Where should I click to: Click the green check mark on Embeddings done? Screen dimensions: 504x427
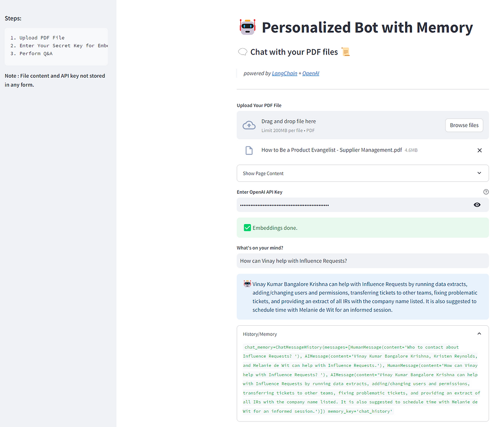click(247, 228)
